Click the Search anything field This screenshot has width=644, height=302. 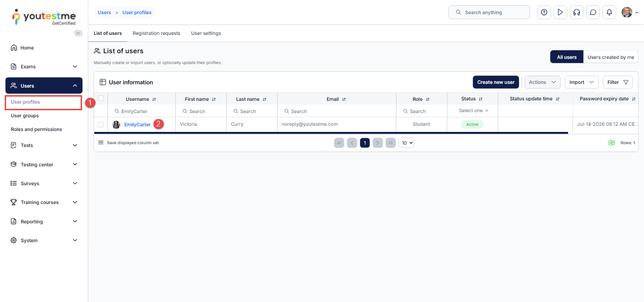[489, 12]
